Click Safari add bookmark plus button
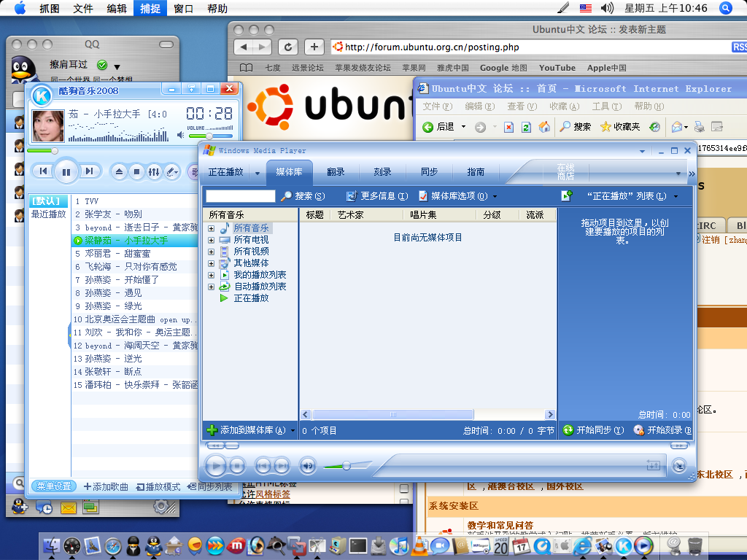 pos(314,47)
